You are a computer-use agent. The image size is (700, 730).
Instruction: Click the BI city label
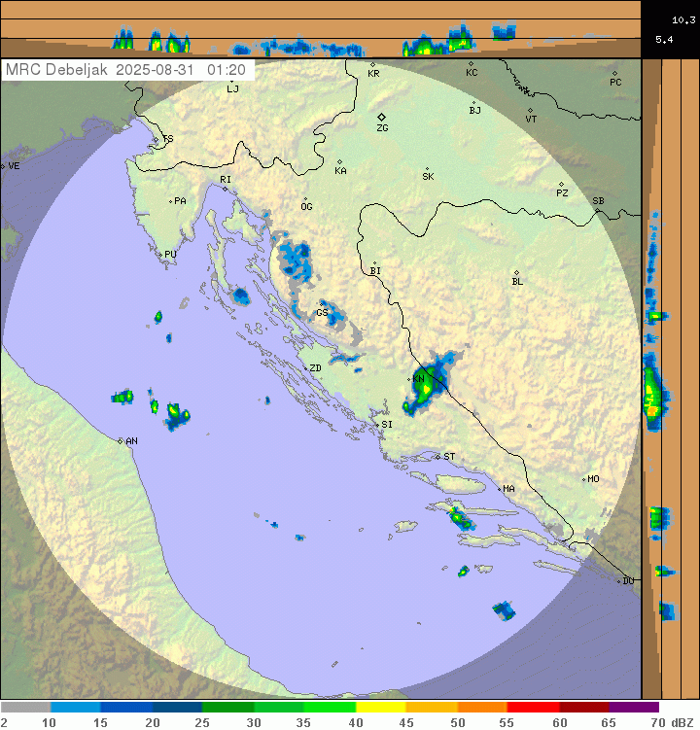tap(375, 271)
